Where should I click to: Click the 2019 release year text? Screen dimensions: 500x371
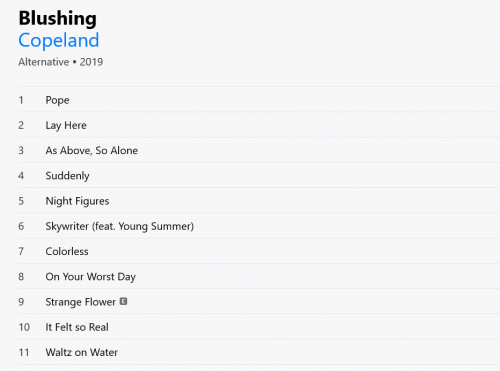click(91, 62)
